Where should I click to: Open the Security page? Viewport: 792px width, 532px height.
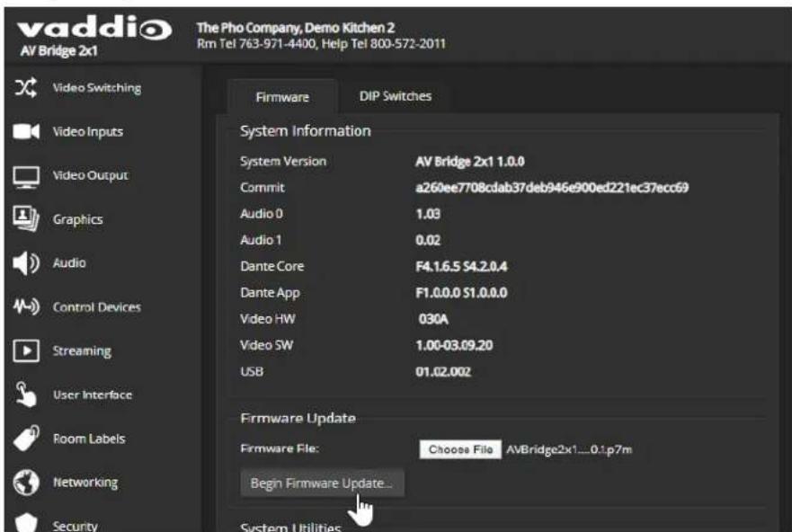tap(75, 526)
